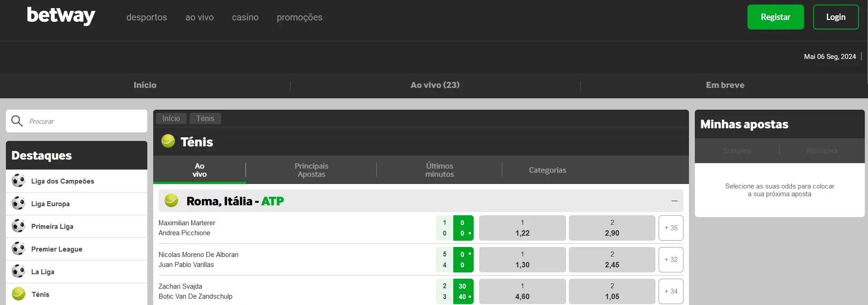Bet on Marterer at odds 1,22
868x305 pixels.
point(522,228)
